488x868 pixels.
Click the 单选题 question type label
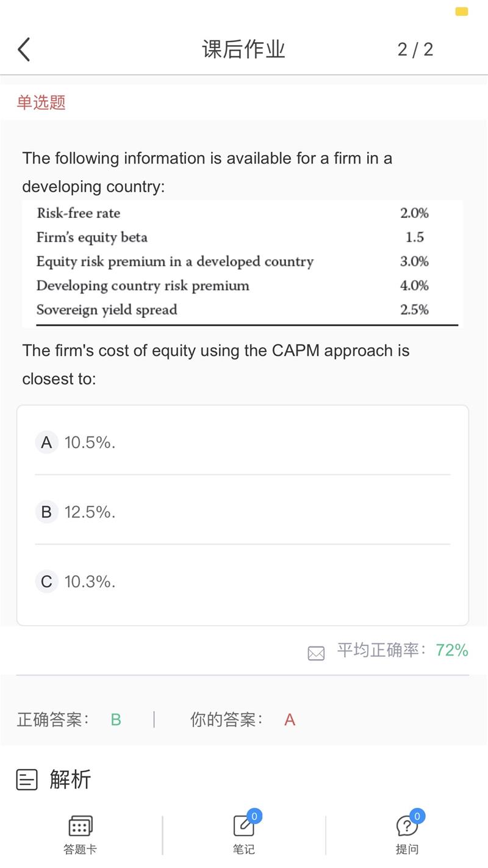[x=41, y=103]
